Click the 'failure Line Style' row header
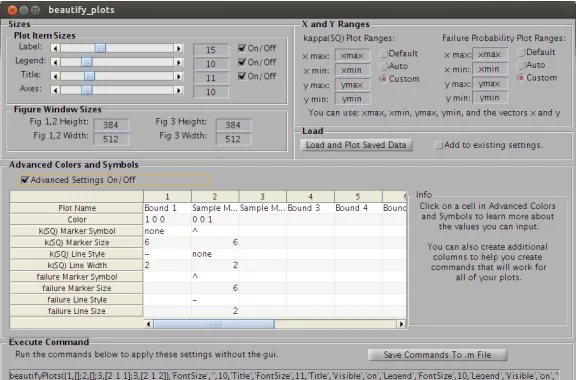This screenshot has height=380, width=580. [77, 300]
